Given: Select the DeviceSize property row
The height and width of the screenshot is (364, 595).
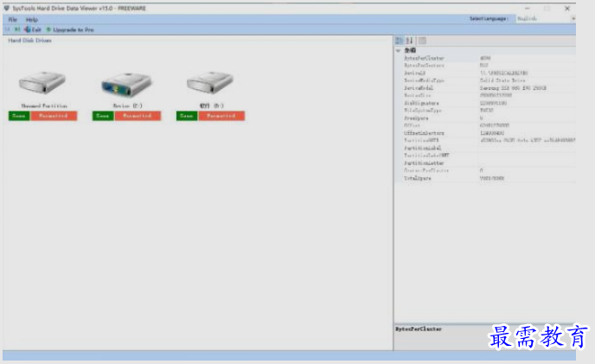Looking at the screenshot, I should coord(485,96).
